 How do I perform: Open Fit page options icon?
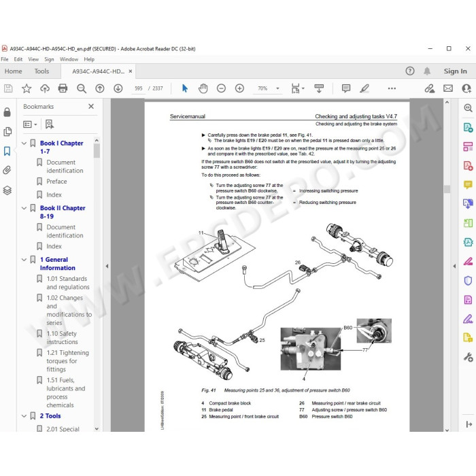298,88
